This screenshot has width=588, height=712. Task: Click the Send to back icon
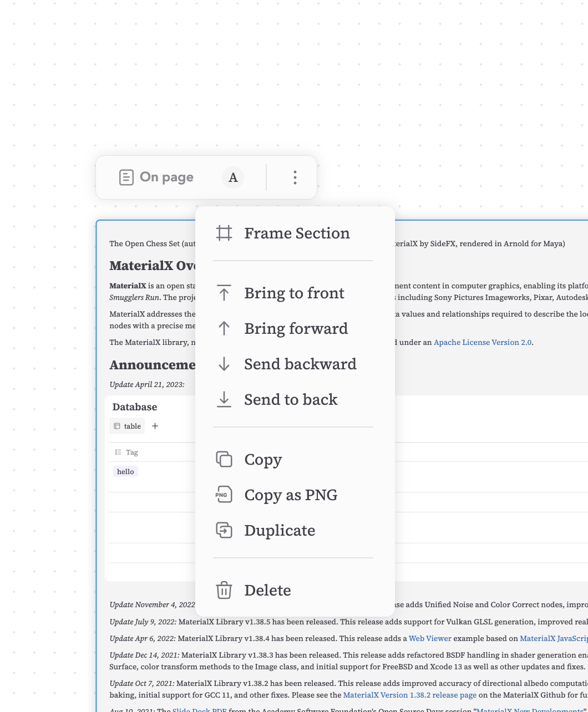coord(224,399)
